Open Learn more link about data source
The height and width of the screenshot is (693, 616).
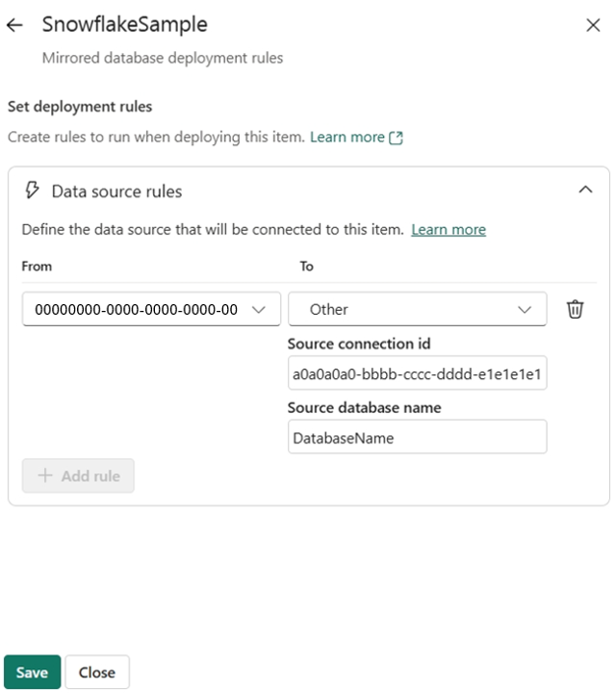(x=449, y=230)
